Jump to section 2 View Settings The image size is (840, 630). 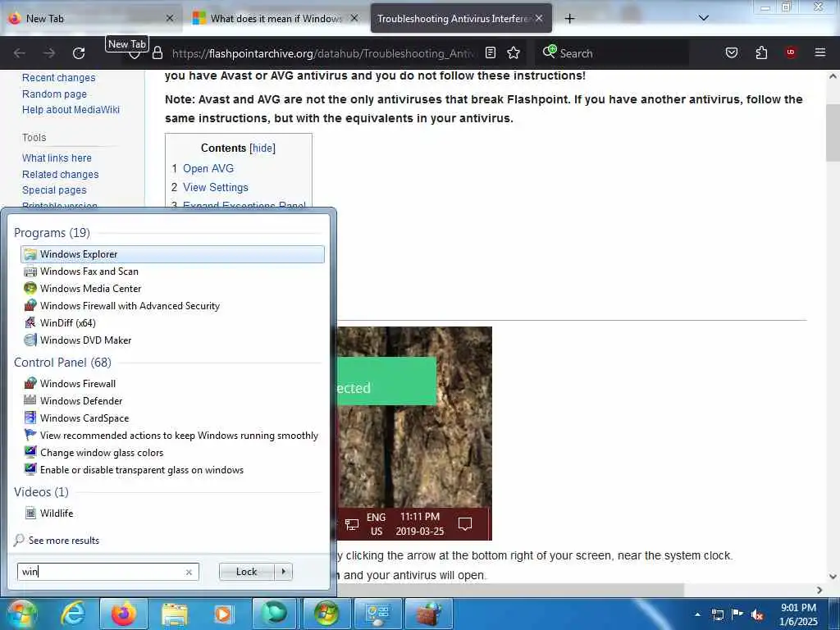click(216, 188)
